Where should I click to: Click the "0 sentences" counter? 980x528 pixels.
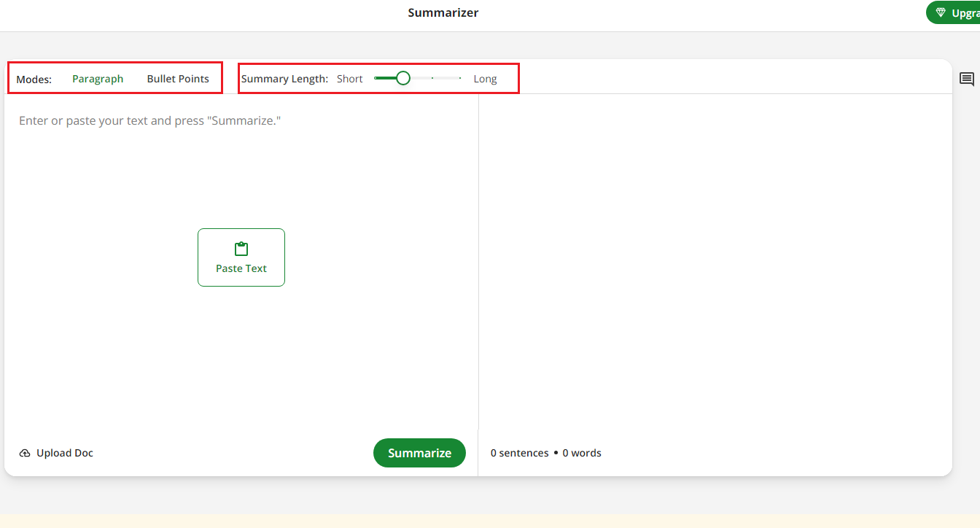(x=519, y=453)
